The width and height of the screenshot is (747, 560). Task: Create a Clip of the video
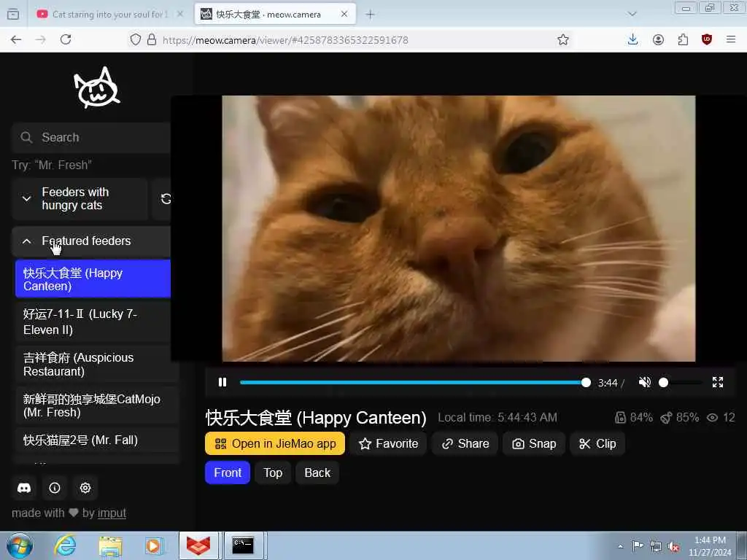(x=597, y=444)
